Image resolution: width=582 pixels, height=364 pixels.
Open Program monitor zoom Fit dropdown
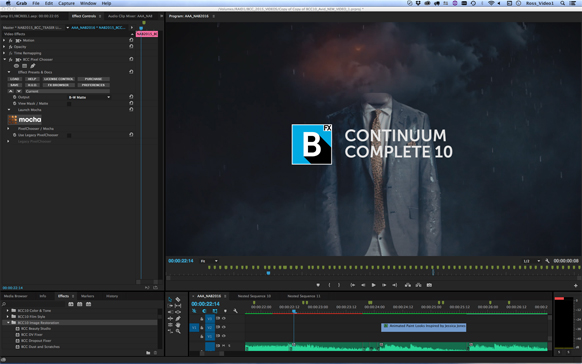(x=209, y=261)
